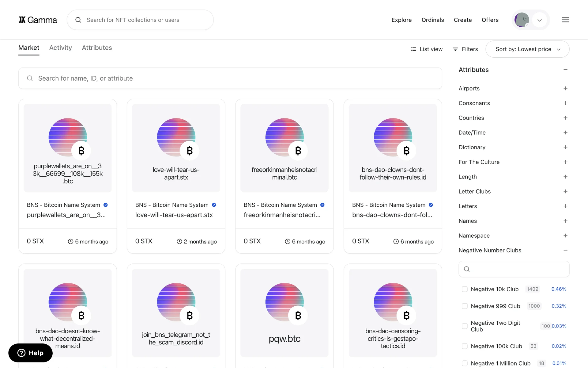Screen dimensions: 588x368
Task: Open BNS collection link on pqw.btc neighbor freeorkinmanheisnotacriminal card
Action: [280, 205]
